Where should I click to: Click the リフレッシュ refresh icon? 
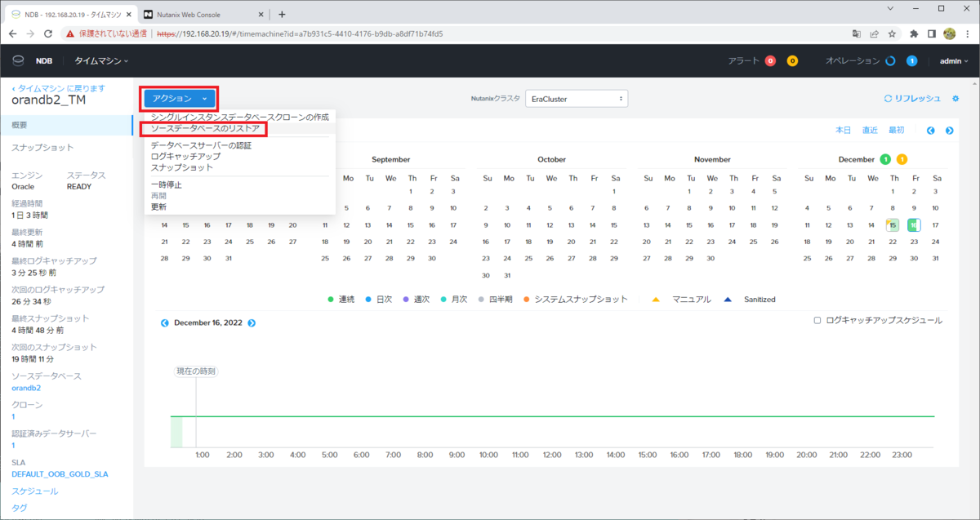(888, 98)
